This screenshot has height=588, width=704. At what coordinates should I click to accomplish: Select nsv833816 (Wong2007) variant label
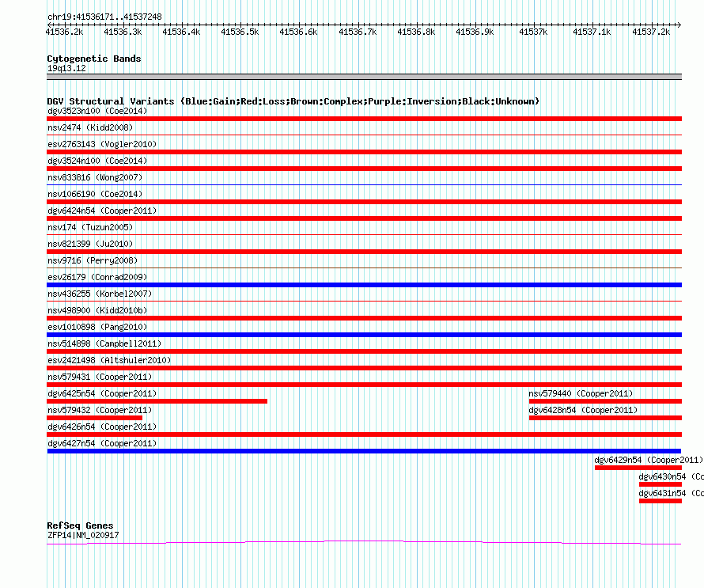pos(95,177)
